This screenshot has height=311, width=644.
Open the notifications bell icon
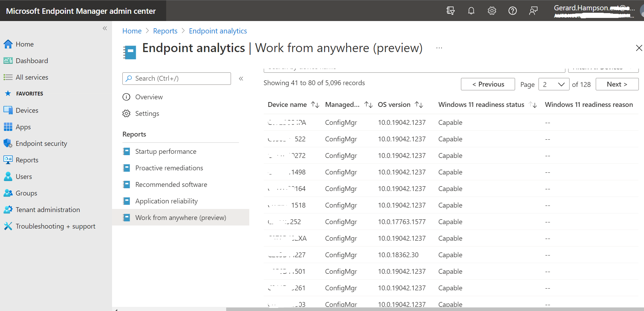pyautogui.click(x=471, y=11)
